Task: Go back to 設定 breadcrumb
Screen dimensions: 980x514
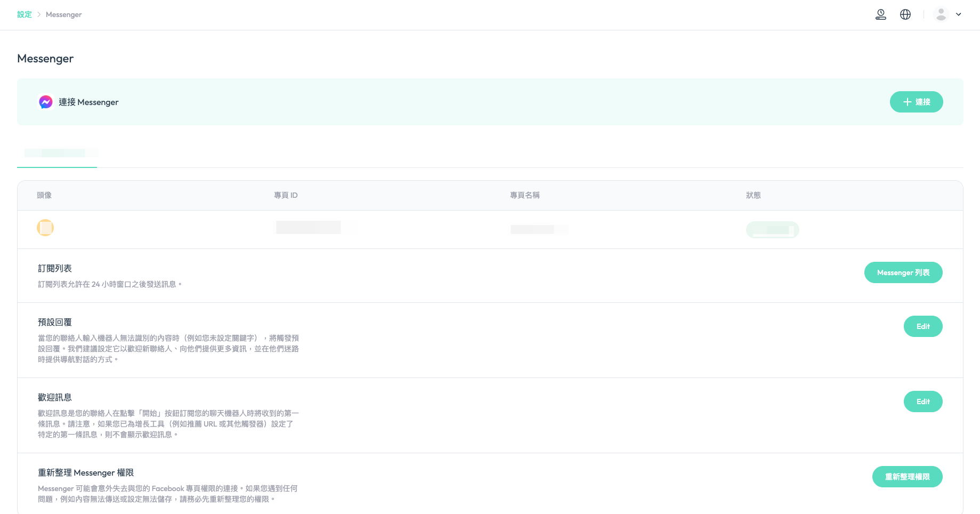Action: [25, 14]
